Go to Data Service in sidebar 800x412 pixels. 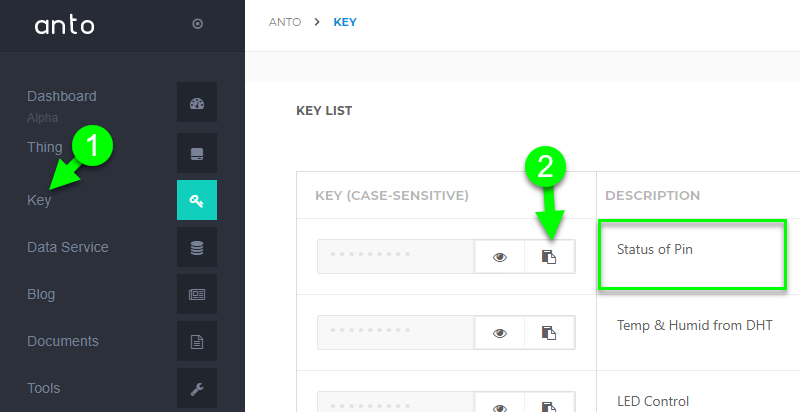point(68,247)
